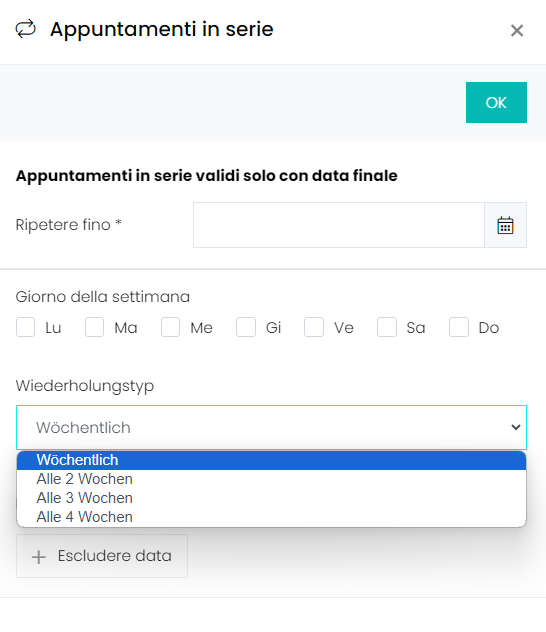Close the Appuntamenti in serie dialog
This screenshot has width=546, height=632.
click(x=517, y=30)
